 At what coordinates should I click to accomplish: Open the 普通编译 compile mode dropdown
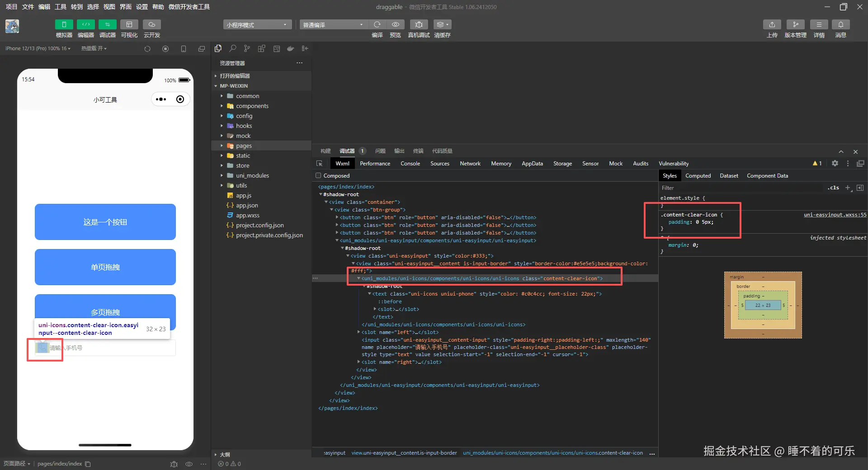(x=333, y=25)
